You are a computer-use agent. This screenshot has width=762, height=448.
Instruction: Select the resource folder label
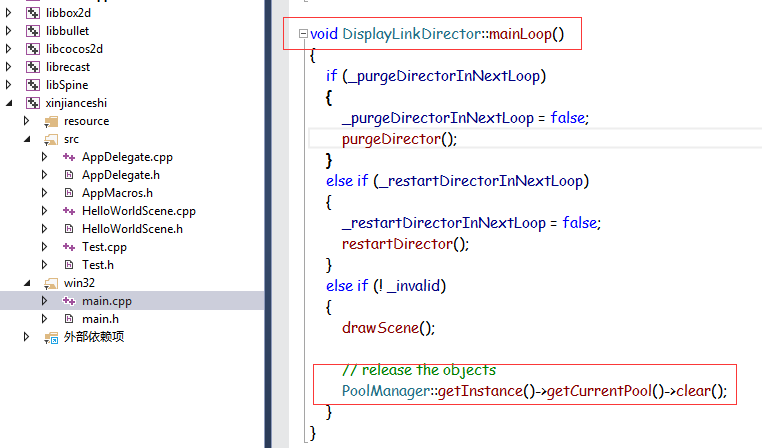[x=86, y=121]
